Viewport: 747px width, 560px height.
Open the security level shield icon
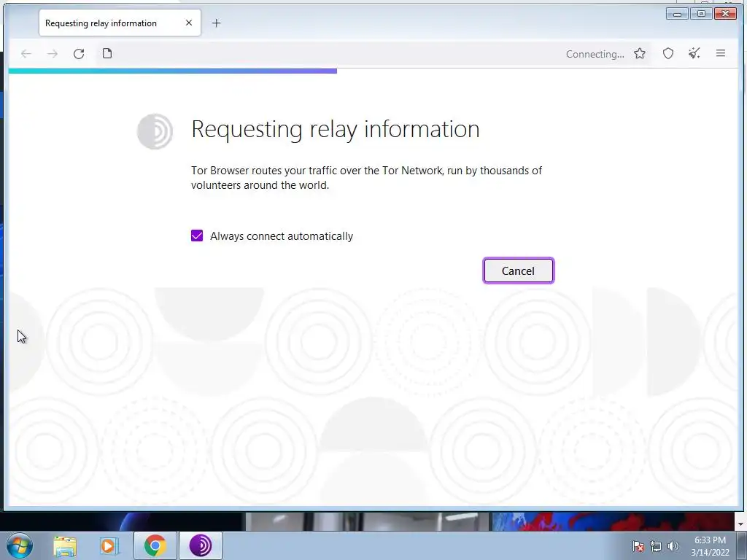(668, 54)
